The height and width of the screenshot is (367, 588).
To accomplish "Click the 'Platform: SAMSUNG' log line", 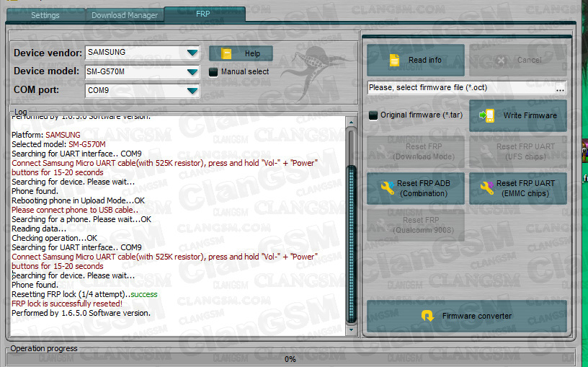I will 45,135.
